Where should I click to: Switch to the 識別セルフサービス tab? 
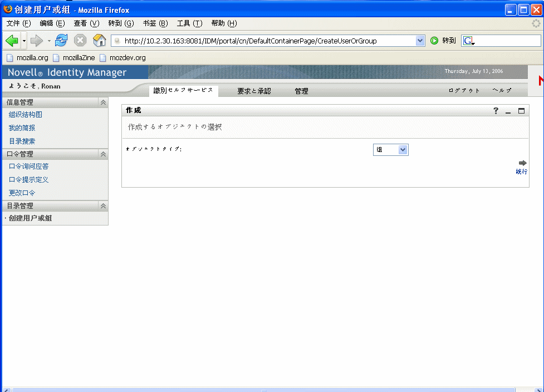tap(183, 91)
